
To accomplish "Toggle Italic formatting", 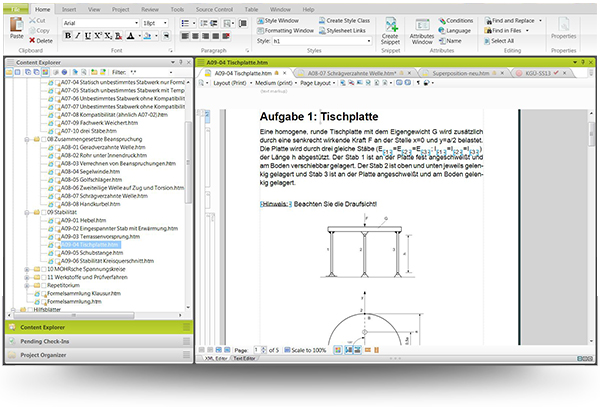I will [x=78, y=36].
